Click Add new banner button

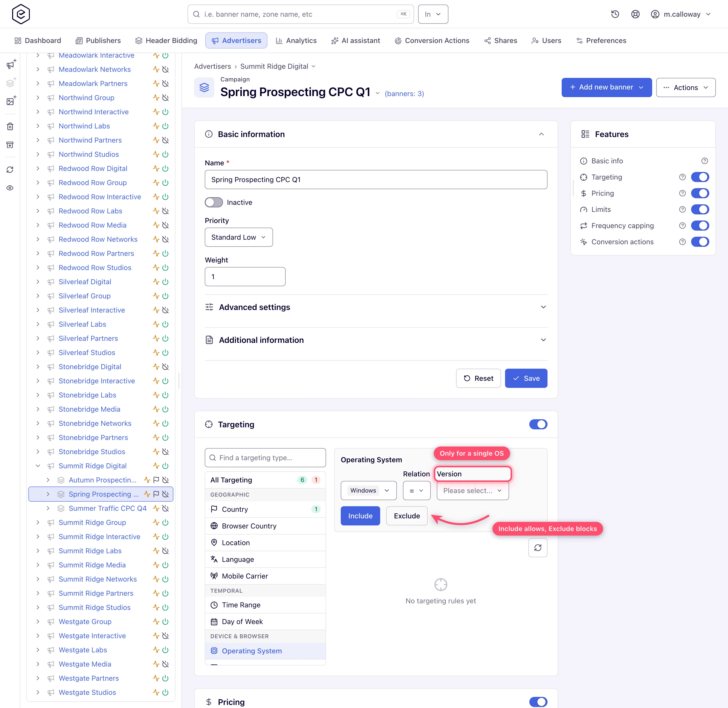click(606, 87)
